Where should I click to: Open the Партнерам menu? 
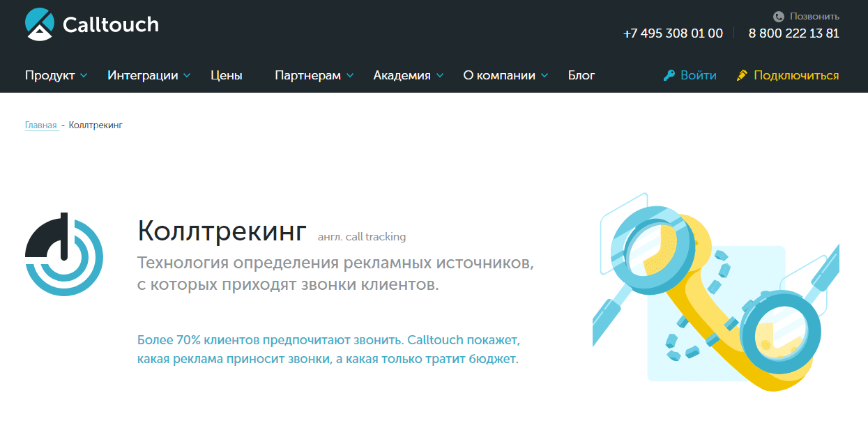[x=308, y=75]
